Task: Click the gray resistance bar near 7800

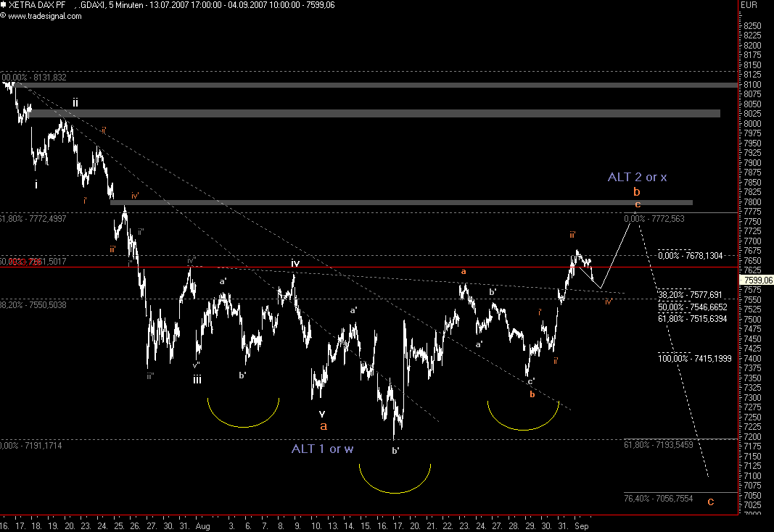Action: pos(401,202)
